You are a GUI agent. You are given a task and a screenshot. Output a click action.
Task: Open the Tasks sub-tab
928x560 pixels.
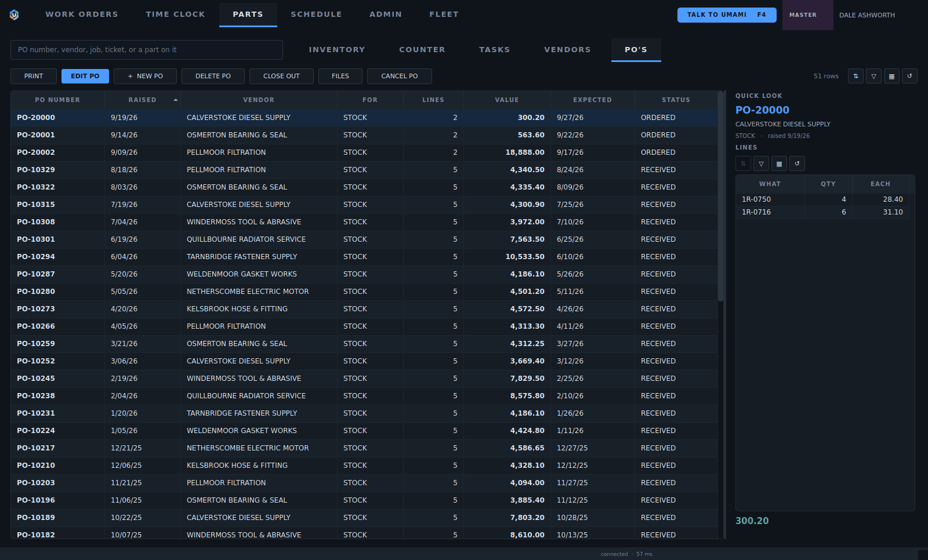[x=495, y=50]
